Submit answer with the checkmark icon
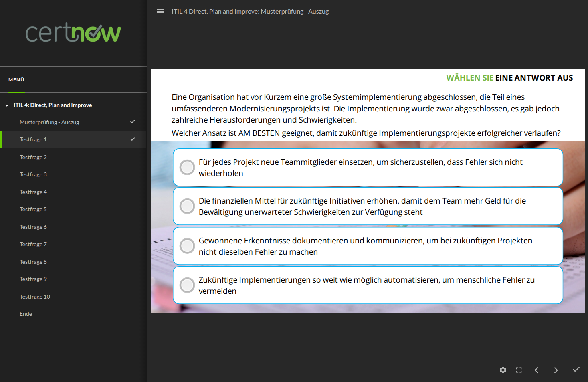This screenshot has width=588, height=382. click(576, 370)
